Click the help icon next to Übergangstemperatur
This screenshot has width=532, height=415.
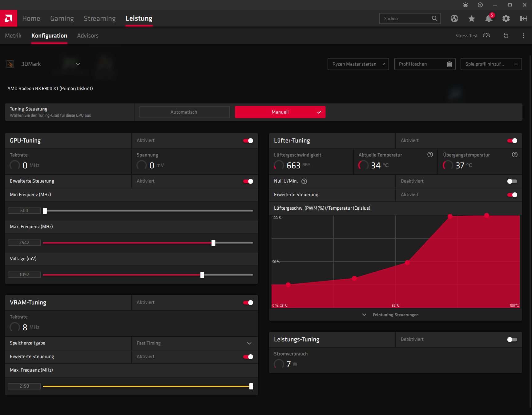pos(515,155)
